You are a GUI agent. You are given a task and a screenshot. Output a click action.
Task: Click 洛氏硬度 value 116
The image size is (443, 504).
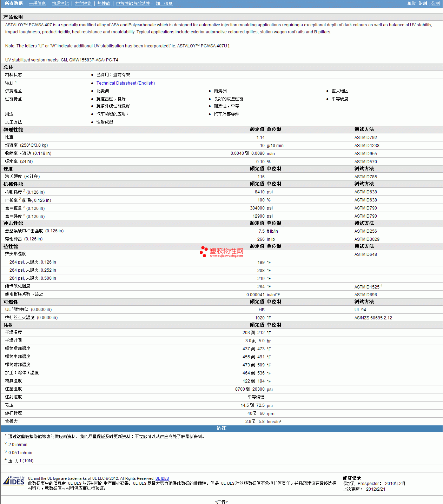coord(261,177)
